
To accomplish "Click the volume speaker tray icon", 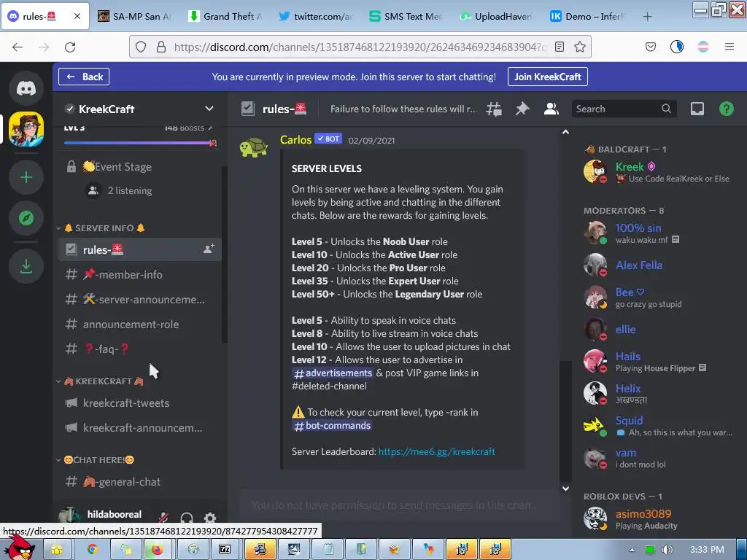I will coord(667,550).
